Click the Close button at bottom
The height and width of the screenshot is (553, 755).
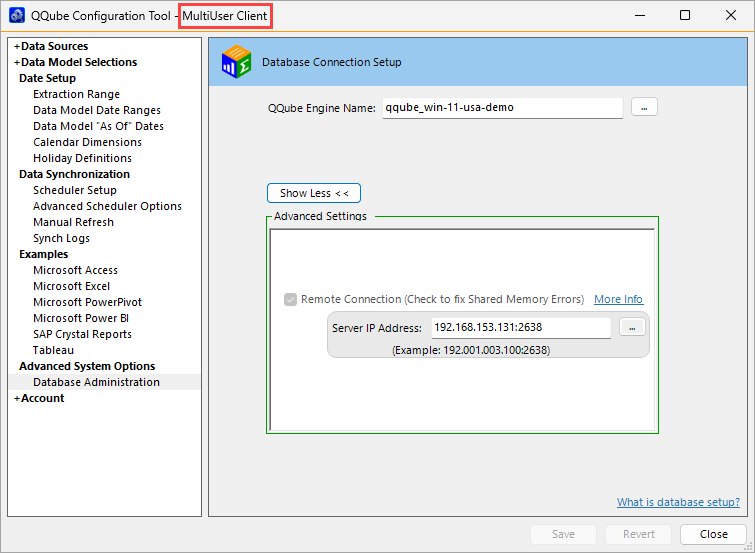713,534
